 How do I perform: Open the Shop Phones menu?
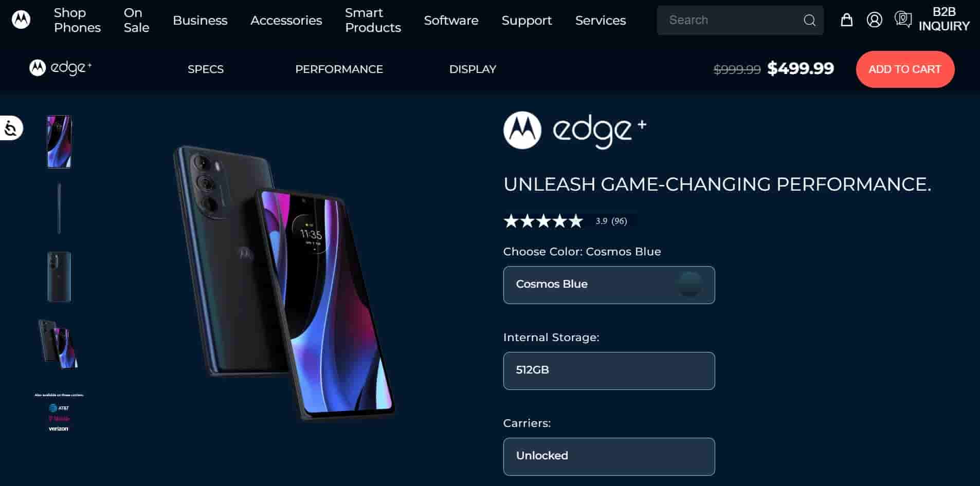(x=77, y=20)
